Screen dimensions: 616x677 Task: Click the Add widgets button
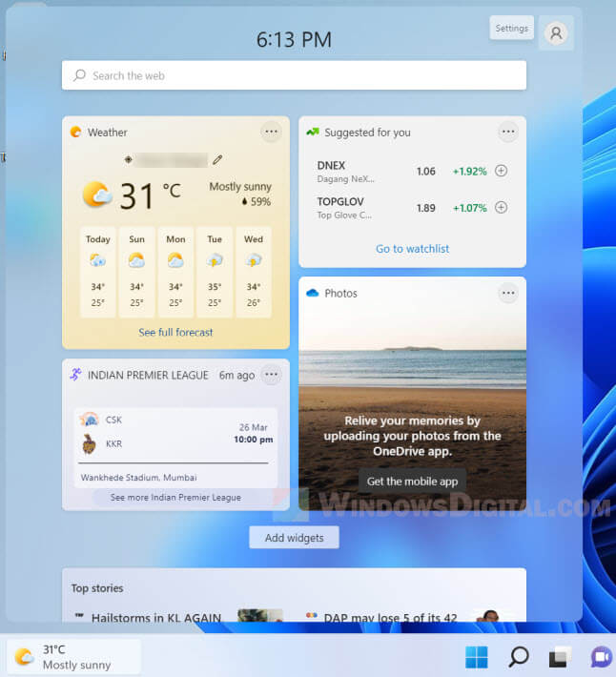click(294, 538)
